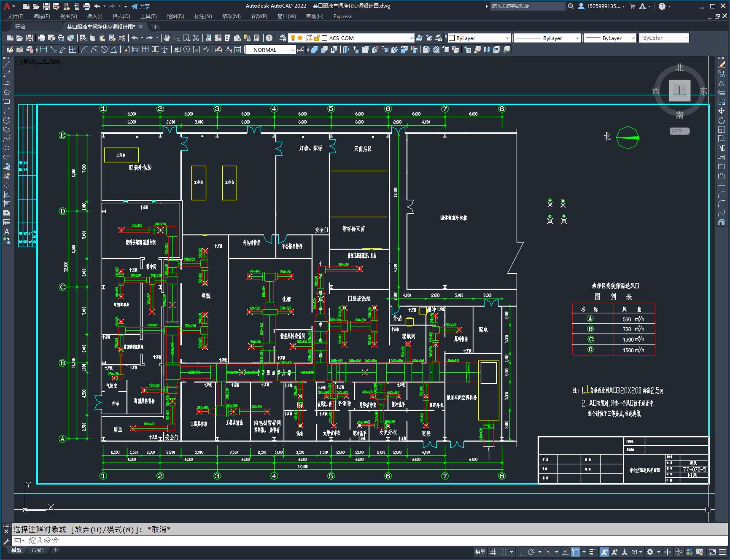Open the ByLayer color control dropdown
The width and height of the screenshot is (730, 560).
coord(479,38)
